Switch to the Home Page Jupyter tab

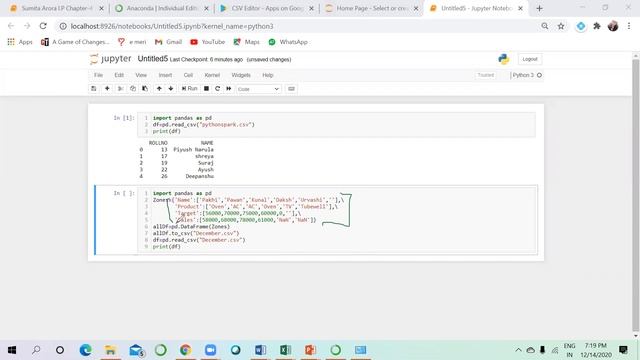(x=372, y=8)
